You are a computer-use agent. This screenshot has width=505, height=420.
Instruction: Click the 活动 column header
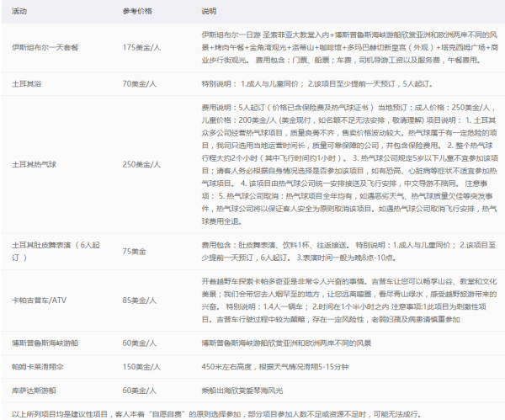click(19, 11)
